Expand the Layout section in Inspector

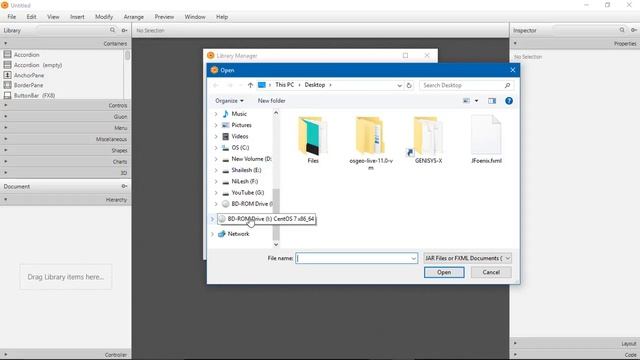(575, 344)
